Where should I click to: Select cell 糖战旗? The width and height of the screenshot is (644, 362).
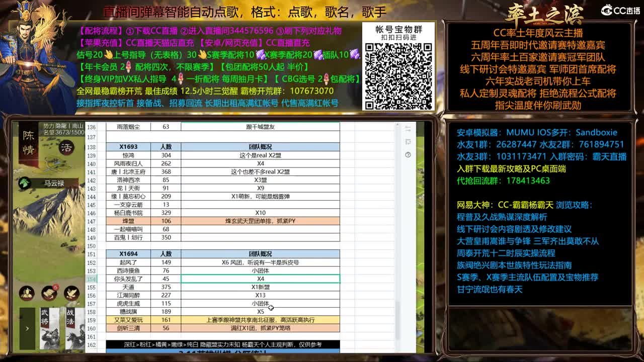click(128, 312)
